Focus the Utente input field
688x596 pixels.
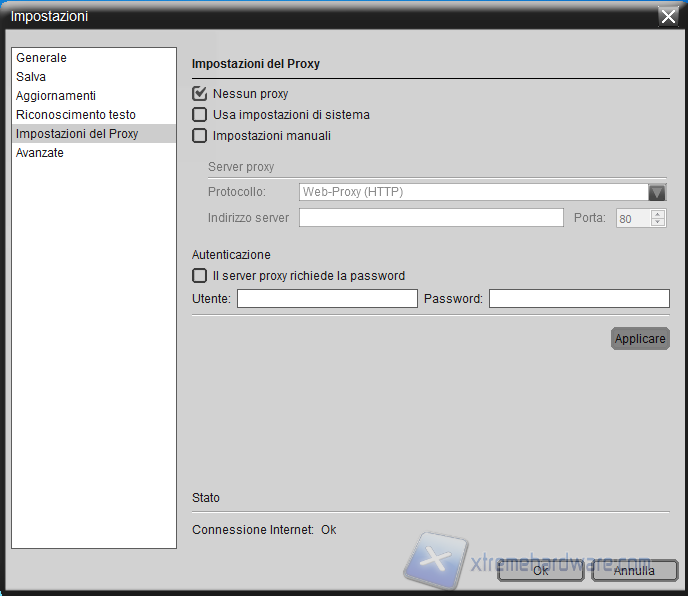tap(327, 299)
